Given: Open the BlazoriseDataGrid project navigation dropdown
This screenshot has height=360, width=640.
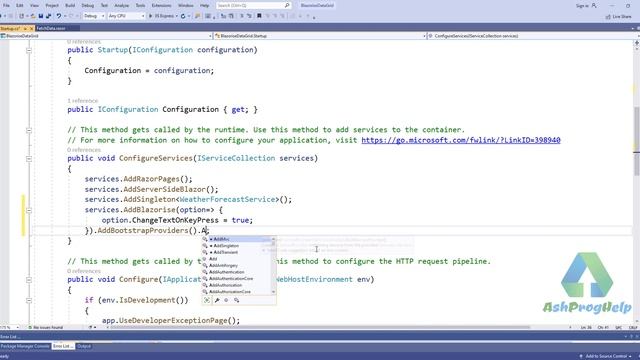Looking at the screenshot, I should point(106,36).
